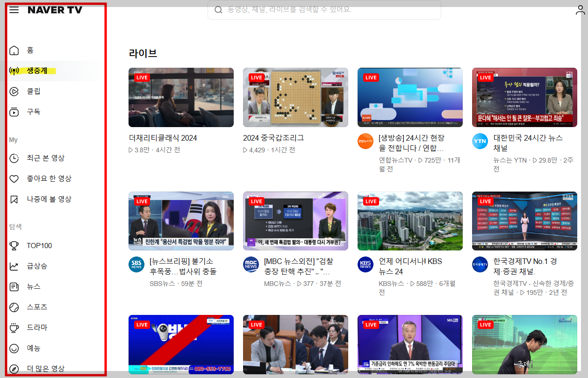Select 드라마 category in sidebar
The width and height of the screenshot is (588, 378).
coord(37,328)
